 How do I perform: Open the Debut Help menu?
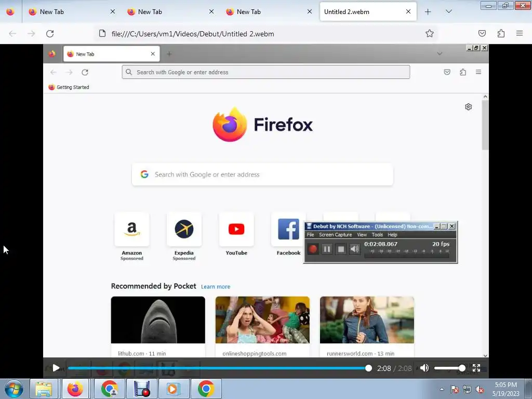pyautogui.click(x=392, y=235)
